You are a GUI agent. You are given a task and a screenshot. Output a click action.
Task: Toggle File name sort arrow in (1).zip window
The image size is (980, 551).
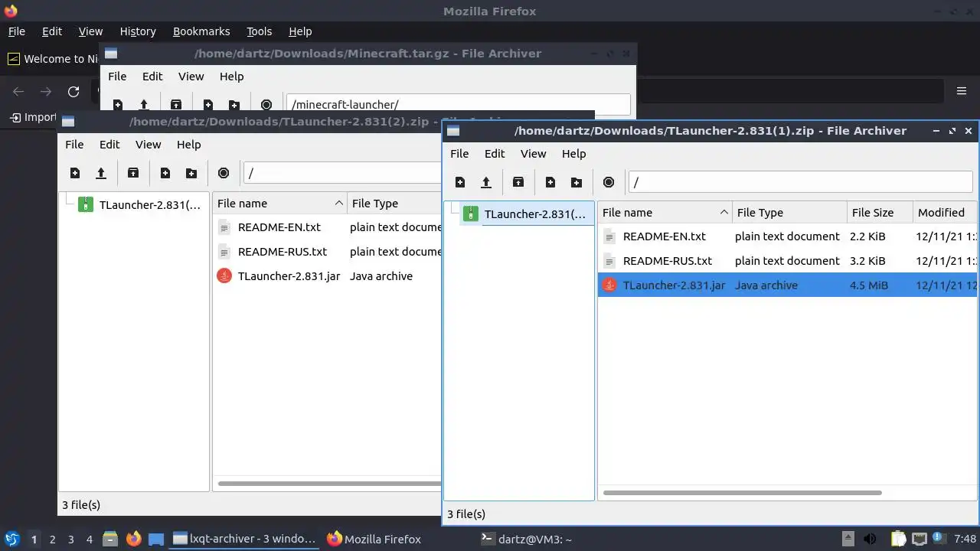(724, 213)
